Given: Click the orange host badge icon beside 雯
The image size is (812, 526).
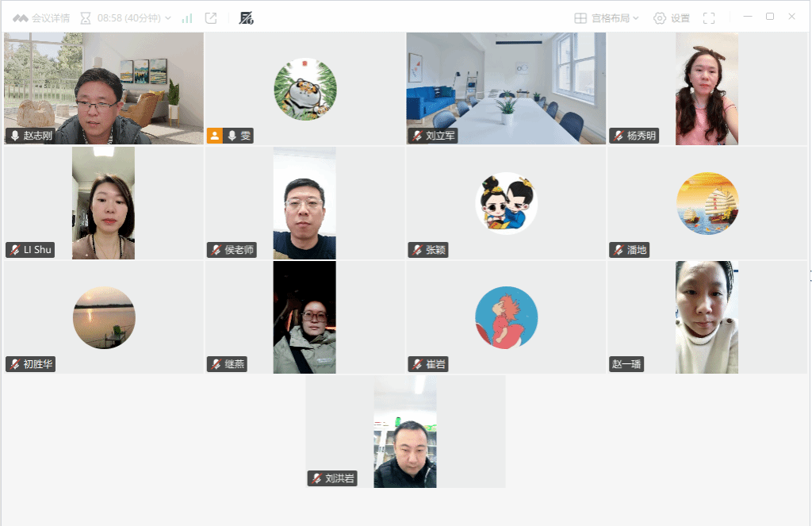Looking at the screenshot, I should (x=214, y=136).
